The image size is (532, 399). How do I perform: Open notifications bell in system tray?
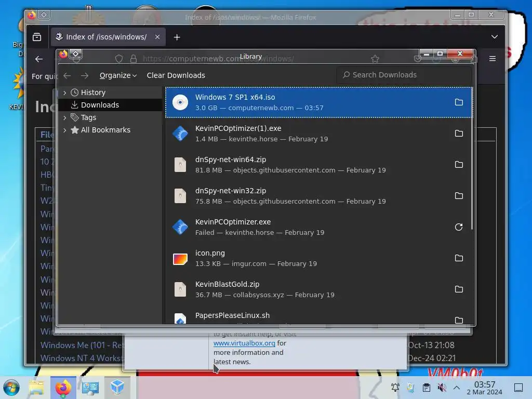[x=395, y=388]
